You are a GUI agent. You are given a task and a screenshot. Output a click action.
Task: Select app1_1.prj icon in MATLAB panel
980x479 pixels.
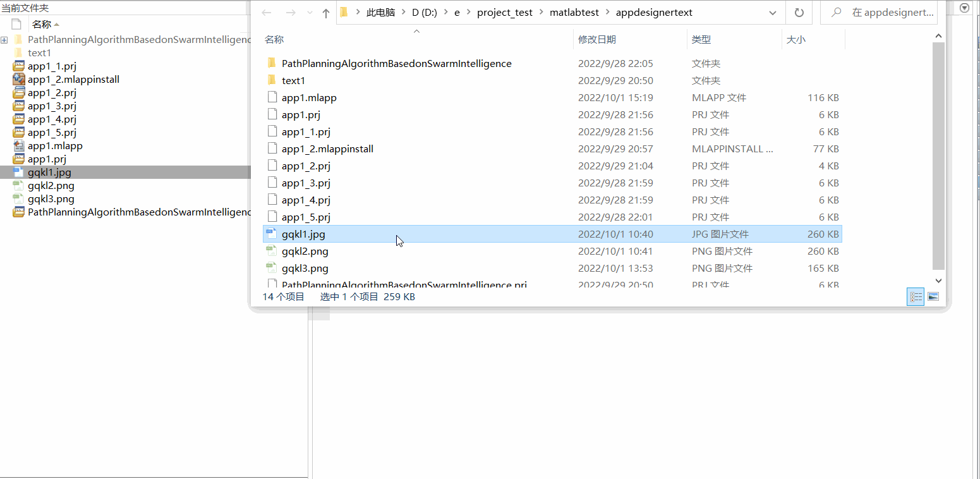[19, 66]
